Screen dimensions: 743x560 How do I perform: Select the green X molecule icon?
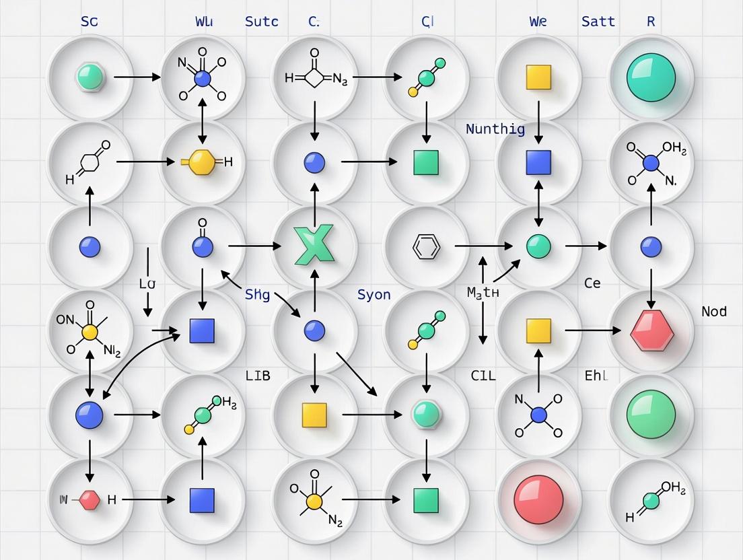(x=314, y=245)
